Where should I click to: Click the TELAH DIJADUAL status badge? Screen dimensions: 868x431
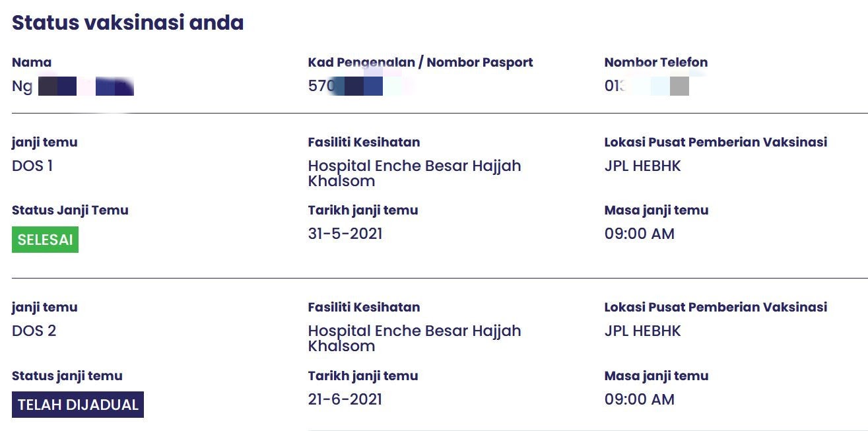(78, 405)
